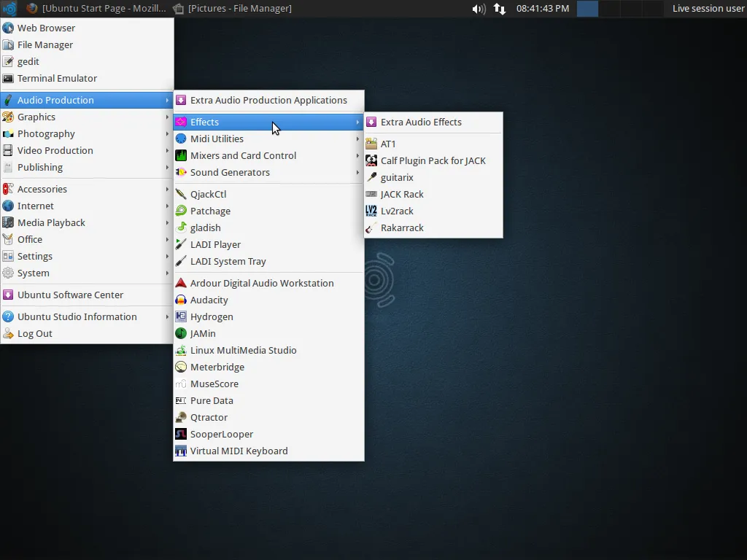Click the SooperLooper icon
The image size is (747, 560).
[x=181, y=435]
